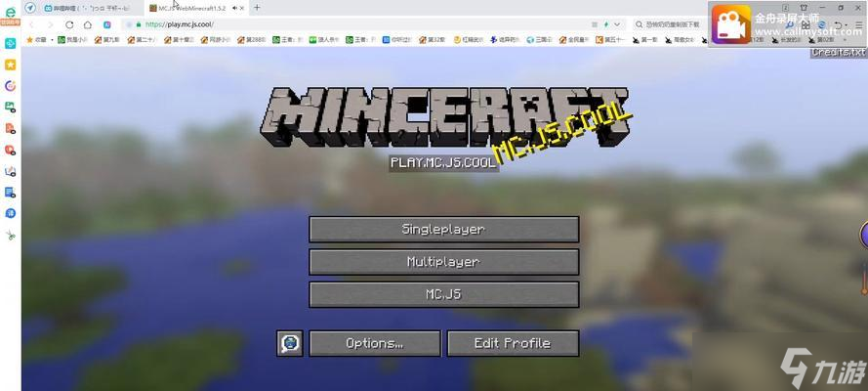Open the Credits.txt link
Image resolution: width=868 pixels, height=391 pixels.
point(839,52)
